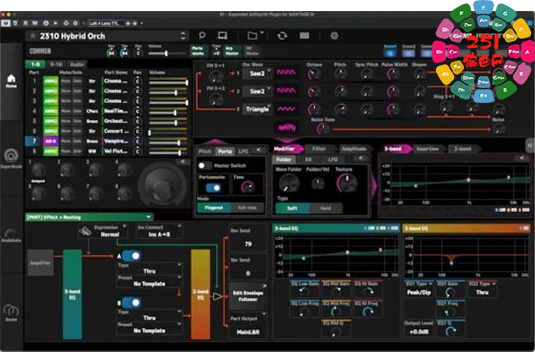Open the Pitch tab
The width and height of the screenshot is (535, 363).
coord(205,151)
